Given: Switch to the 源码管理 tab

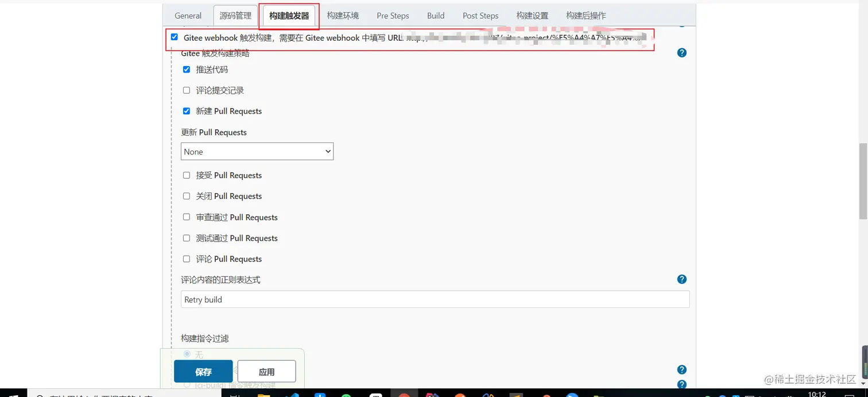Looking at the screenshot, I should [x=235, y=16].
